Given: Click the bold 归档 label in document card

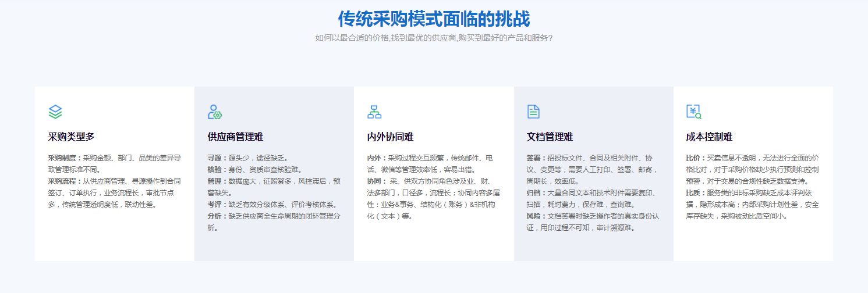Looking at the screenshot, I should click(x=534, y=193).
